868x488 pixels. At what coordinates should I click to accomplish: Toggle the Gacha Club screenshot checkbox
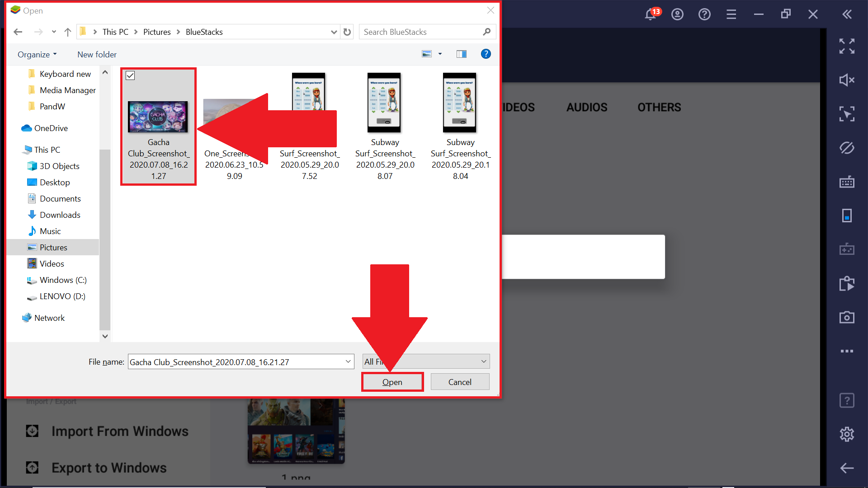pos(131,75)
